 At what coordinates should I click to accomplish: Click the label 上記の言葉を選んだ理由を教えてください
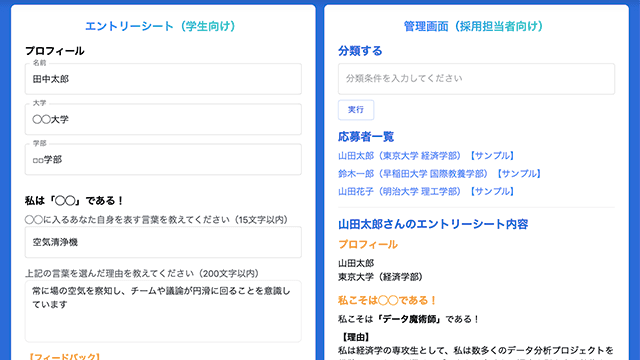coord(142,273)
